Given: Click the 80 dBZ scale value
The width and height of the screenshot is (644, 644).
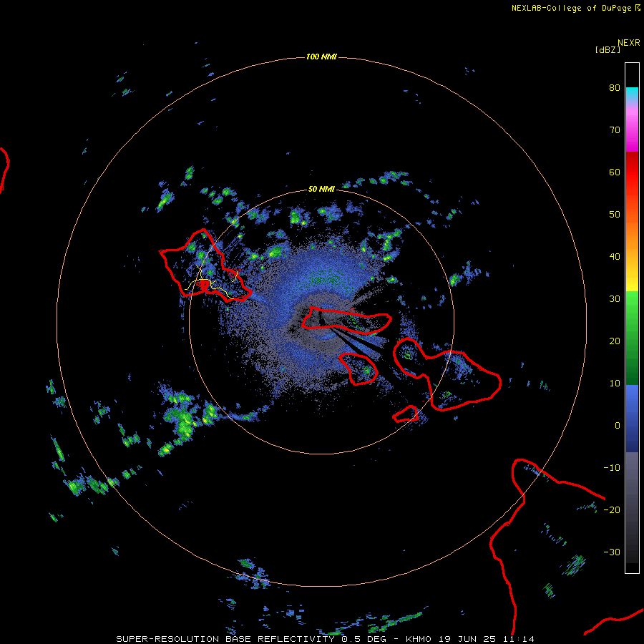Looking at the screenshot, I should [x=615, y=88].
